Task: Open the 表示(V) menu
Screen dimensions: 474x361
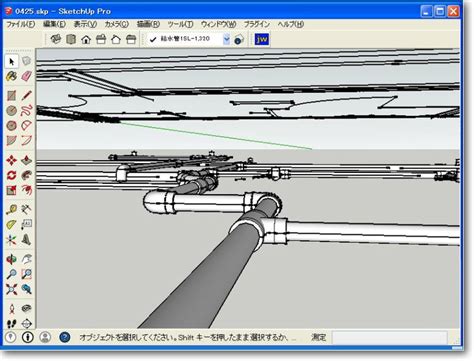Action: click(85, 24)
